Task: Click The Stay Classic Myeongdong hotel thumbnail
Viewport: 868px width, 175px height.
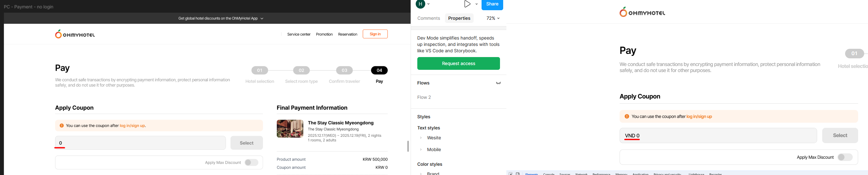Action: click(x=290, y=129)
